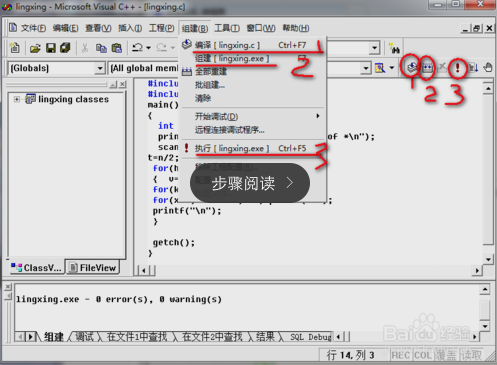Screen dimensions: 497x365
Task: Click the editor vertical scroll up arrow
Action: [488, 88]
